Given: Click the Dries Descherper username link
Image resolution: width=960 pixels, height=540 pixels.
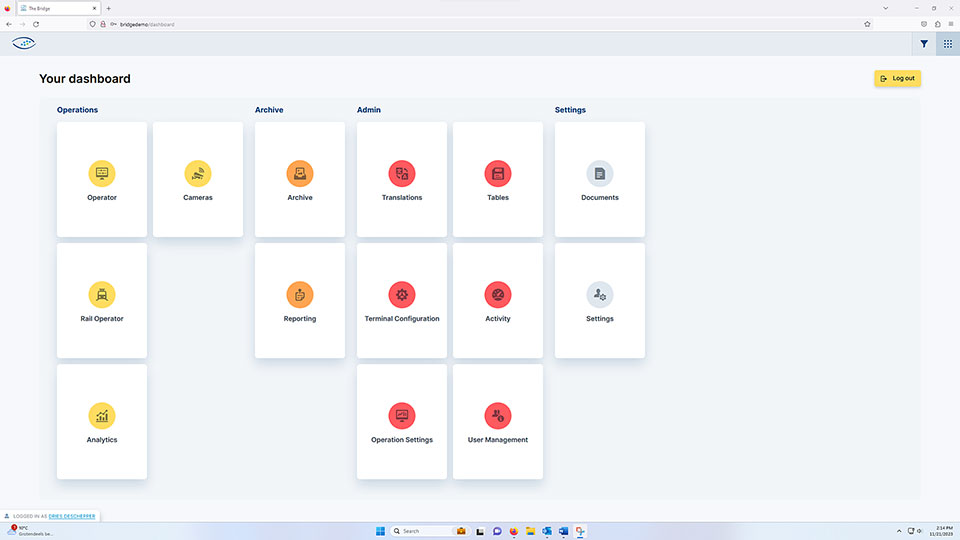Looking at the screenshot, I should [72, 516].
